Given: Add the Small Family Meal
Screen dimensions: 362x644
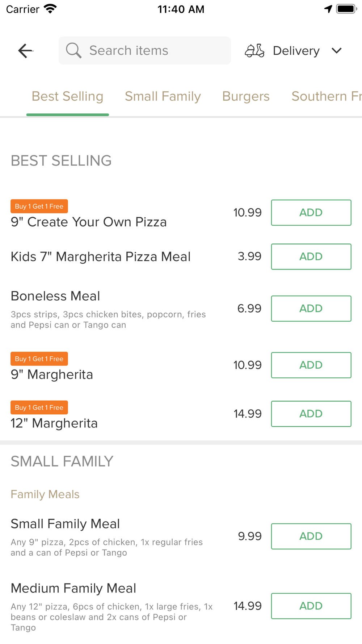Looking at the screenshot, I should coord(311,536).
